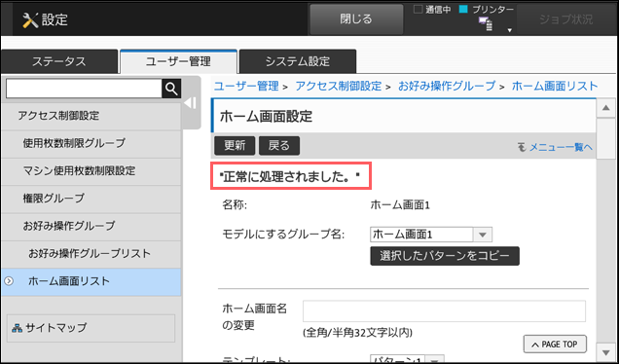
Task: Open the システム設定 tab
Action: [298, 61]
